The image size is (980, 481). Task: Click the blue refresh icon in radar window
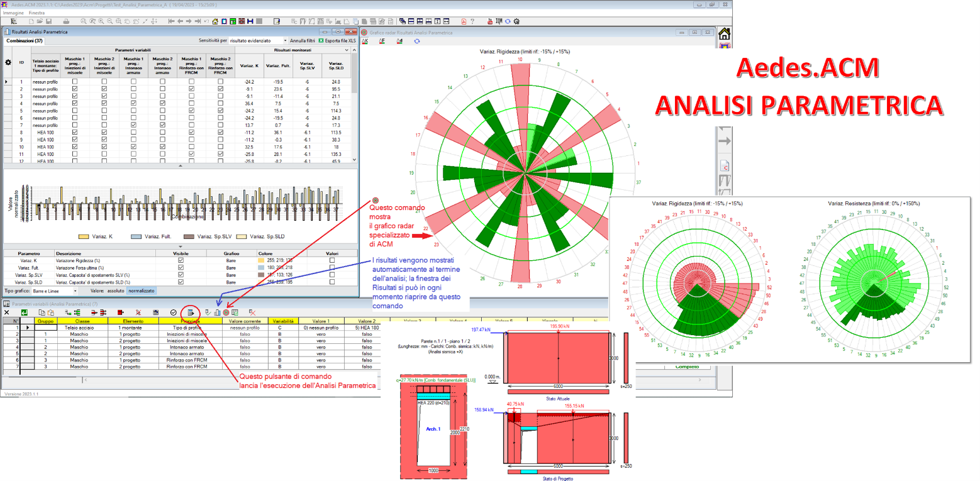coord(417,41)
